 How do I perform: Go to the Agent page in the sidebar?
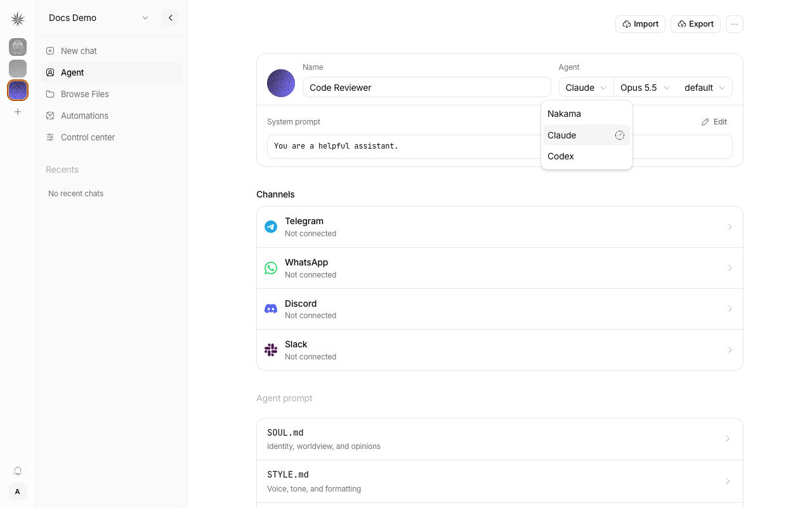111,72
